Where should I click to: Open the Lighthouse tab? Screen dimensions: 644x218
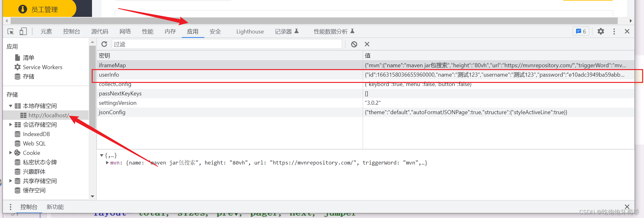[250, 31]
